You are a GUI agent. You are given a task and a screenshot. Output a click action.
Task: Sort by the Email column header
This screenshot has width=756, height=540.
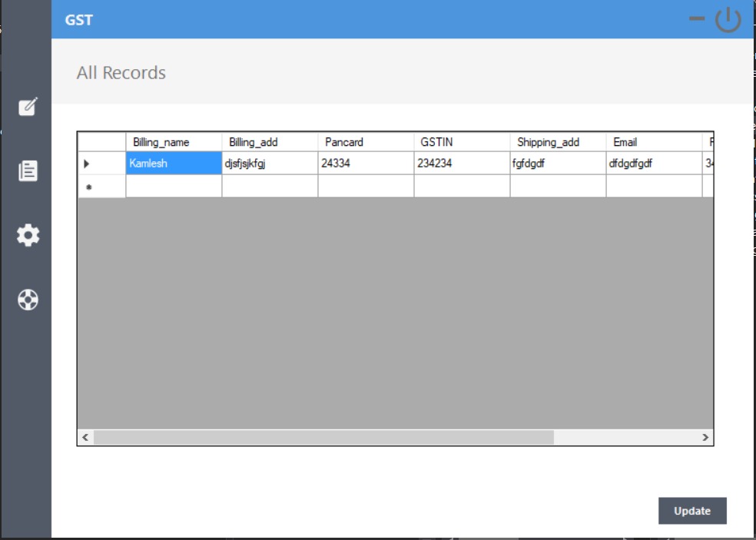tap(654, 142)
